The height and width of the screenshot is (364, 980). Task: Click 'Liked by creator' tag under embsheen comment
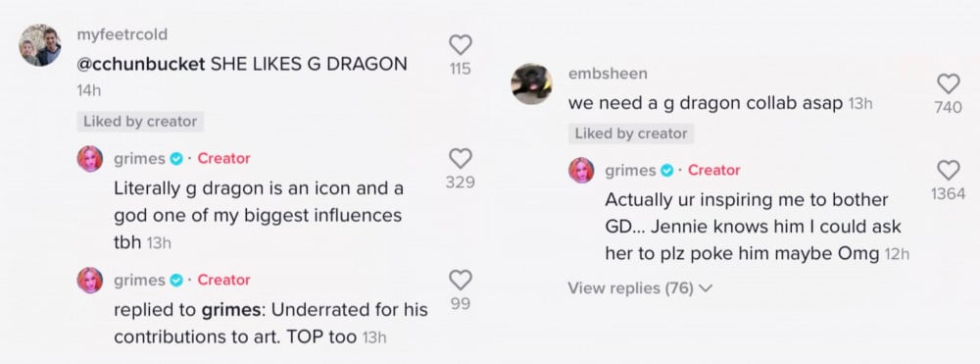coord(631,133)
